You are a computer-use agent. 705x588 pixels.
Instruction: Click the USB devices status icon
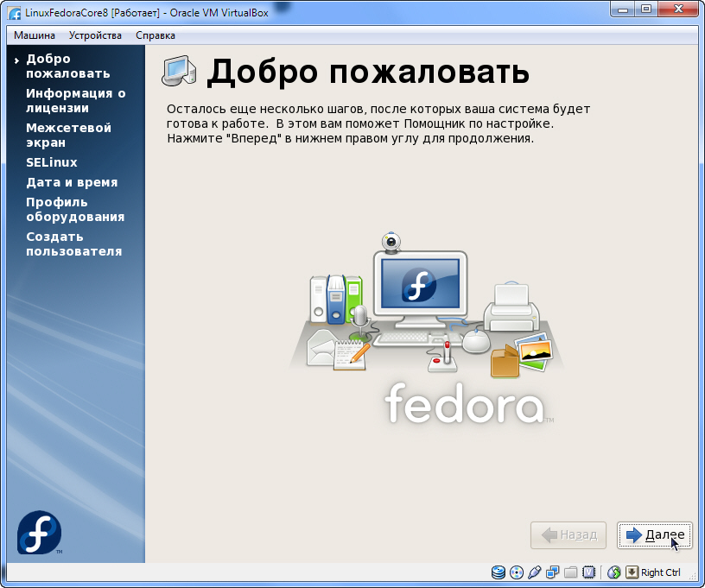(535, 572)
